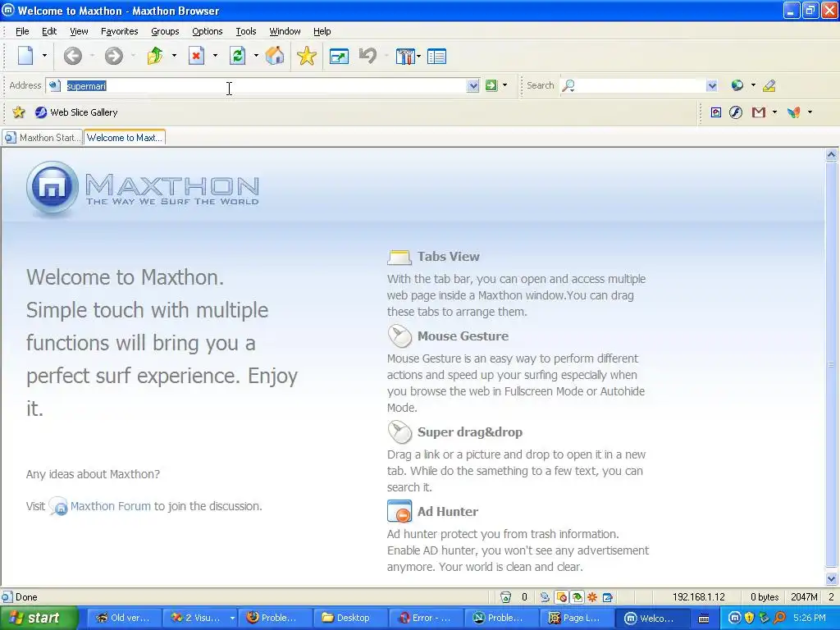Expand the globe search engine dropdown arrow
The image size is (840, 630).
[753, 85]
